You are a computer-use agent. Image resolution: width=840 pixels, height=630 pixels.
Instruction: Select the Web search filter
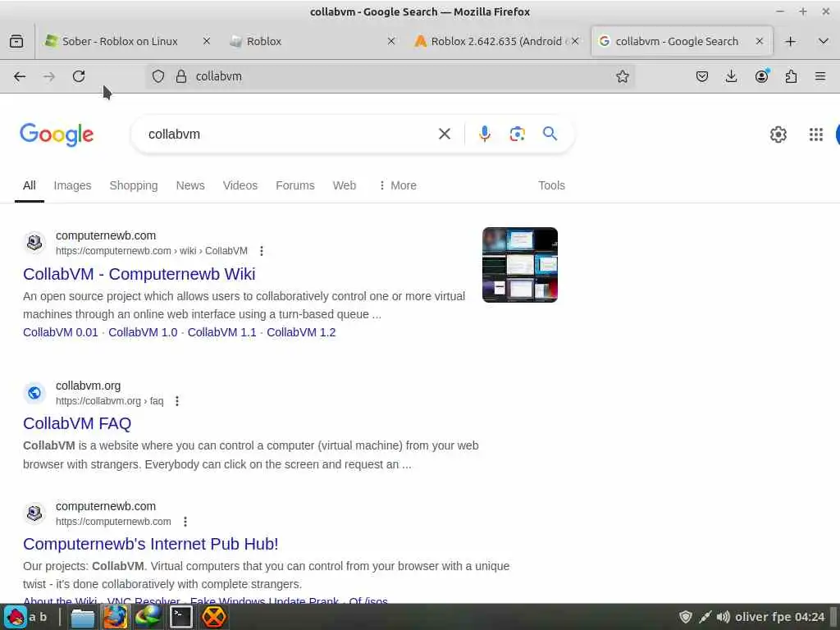tap(344, 185)
